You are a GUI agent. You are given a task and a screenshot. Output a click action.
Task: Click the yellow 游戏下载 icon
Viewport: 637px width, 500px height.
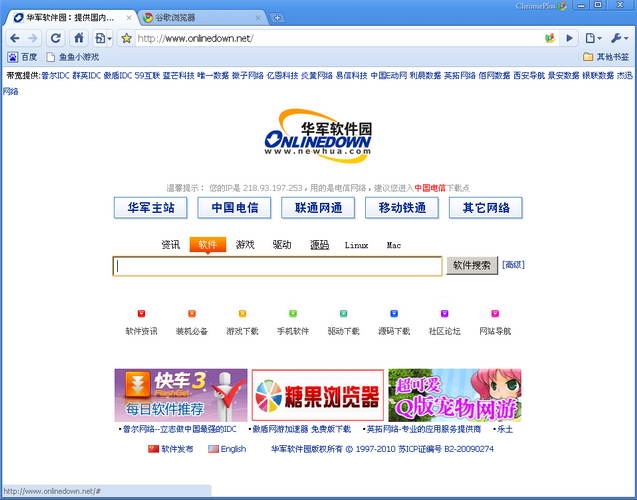(x=243, y=314)
